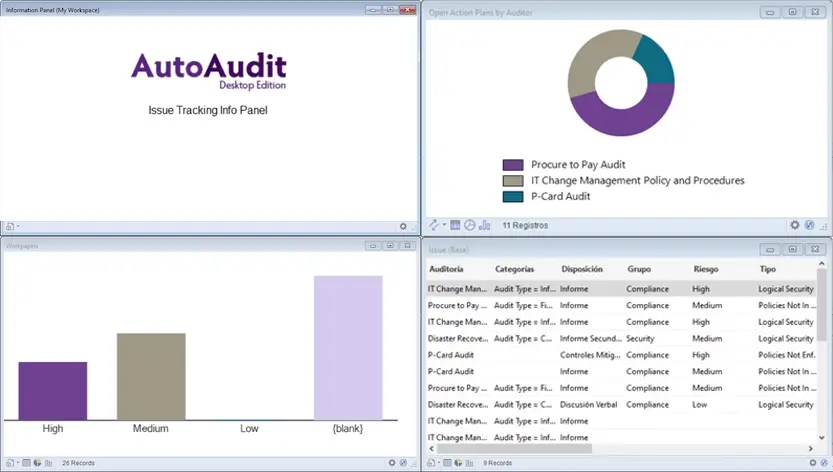Click the '26 Records' status text in Workpapers
Screen dimensions: 833x472
click(x=78, y=463)
